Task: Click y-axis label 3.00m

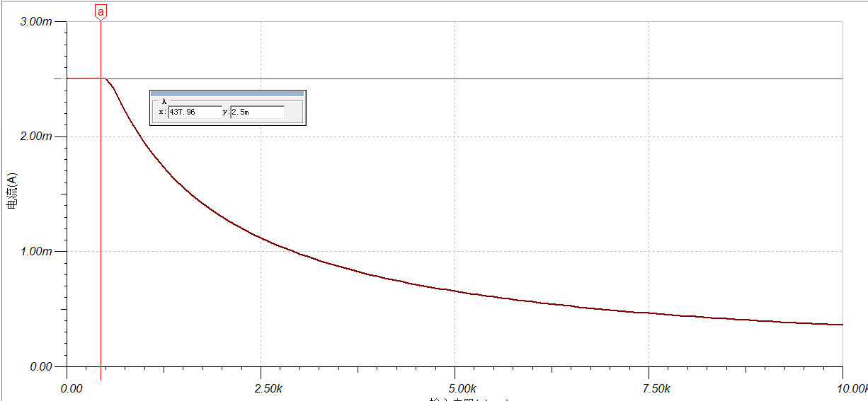Action: [36, 22]
